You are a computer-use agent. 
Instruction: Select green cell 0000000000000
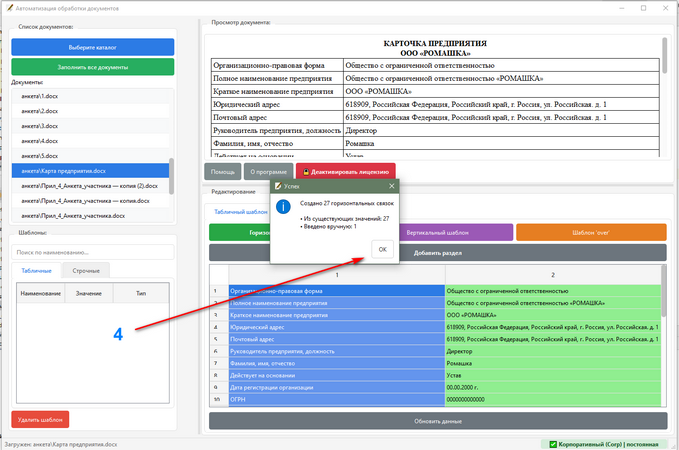click(x=553, y=399)
